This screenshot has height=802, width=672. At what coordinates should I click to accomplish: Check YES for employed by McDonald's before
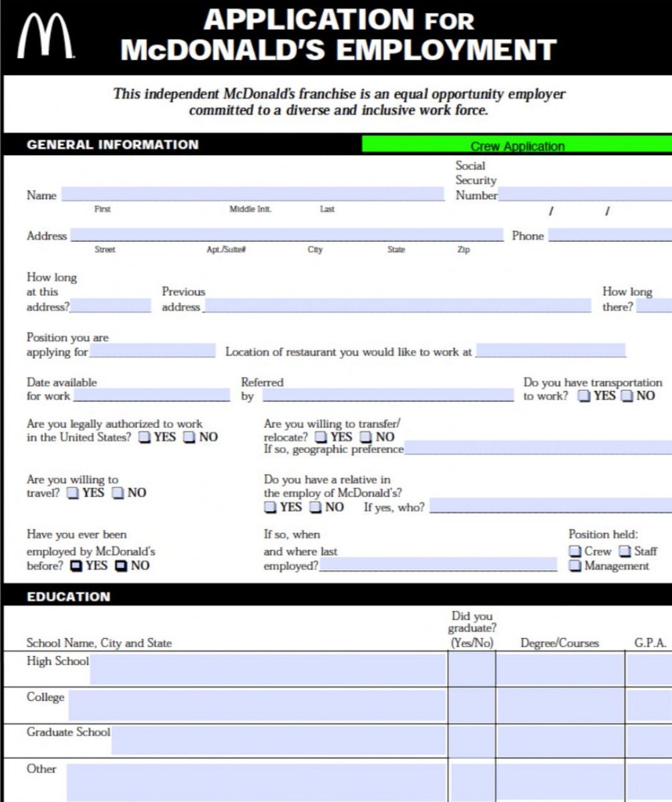pyautogui.click(x=75, y=566)
